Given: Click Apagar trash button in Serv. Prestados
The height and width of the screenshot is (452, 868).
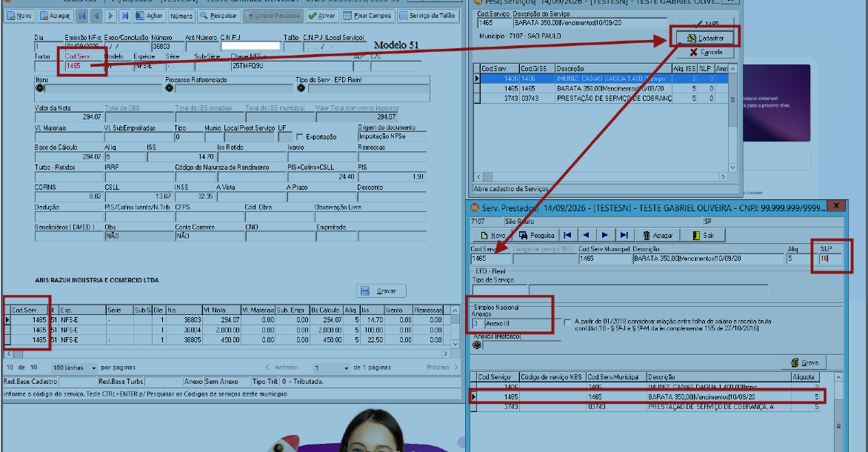Looking at the screenshot, I should pos(657,236).
